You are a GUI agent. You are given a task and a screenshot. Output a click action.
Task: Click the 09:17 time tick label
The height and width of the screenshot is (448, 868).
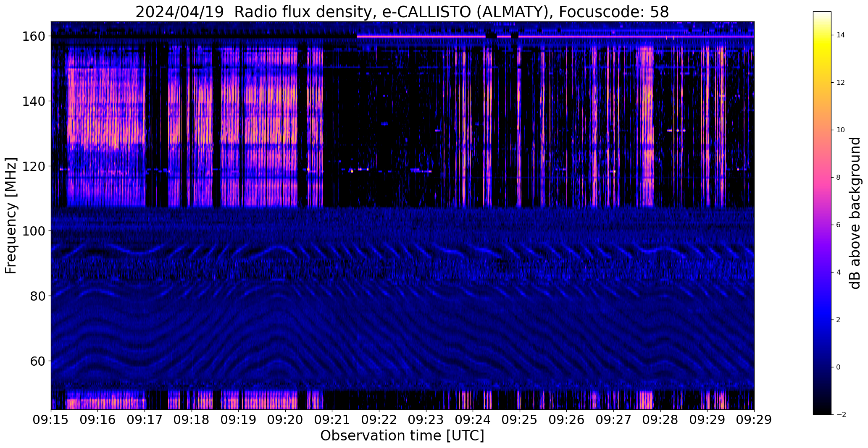(145, 420)
